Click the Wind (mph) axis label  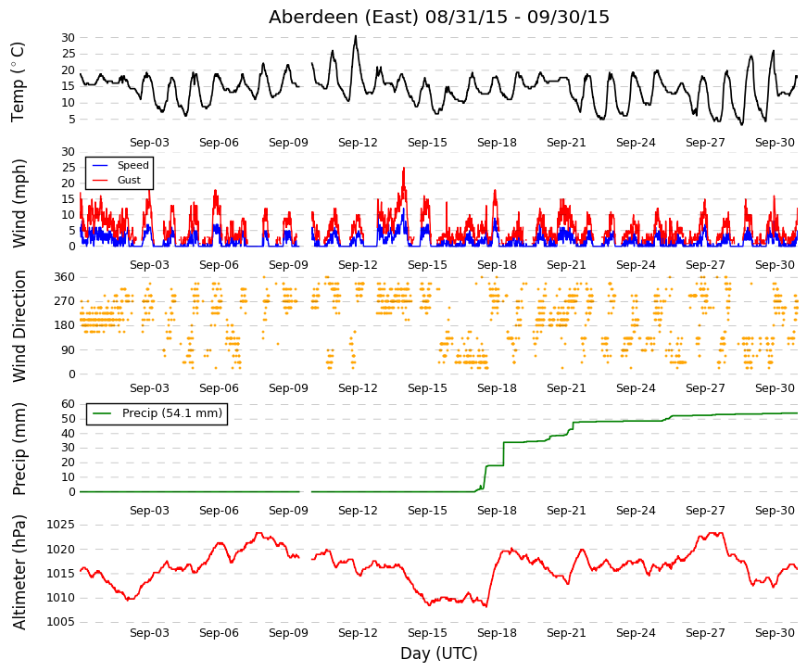pos(19,203)
